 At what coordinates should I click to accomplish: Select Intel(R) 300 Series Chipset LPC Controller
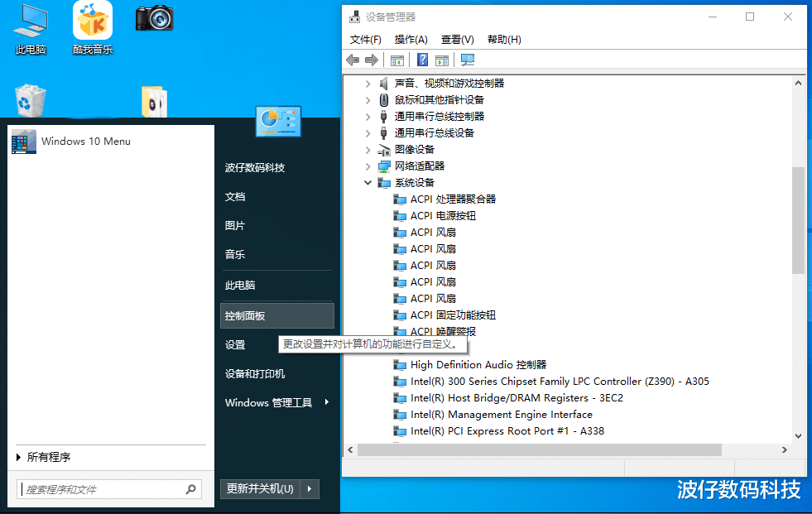pos(560,382)
